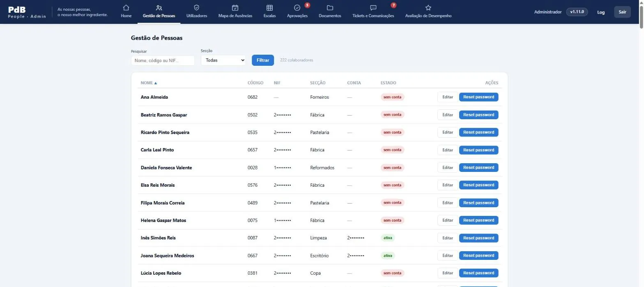The height and width of the screenshot is (287, 644).
Task: Reset password for Inês Simões Reis
Action: coord(478,238)
